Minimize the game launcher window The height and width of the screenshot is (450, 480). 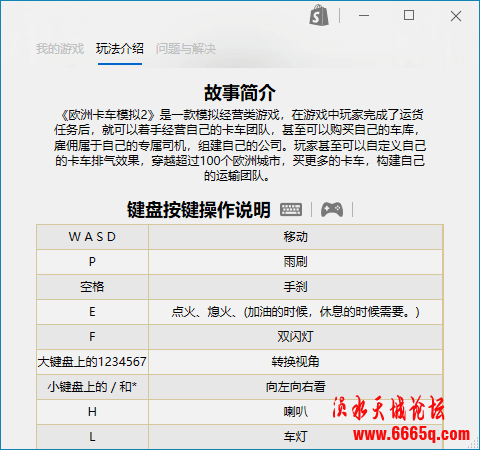(x=364, y=15)
